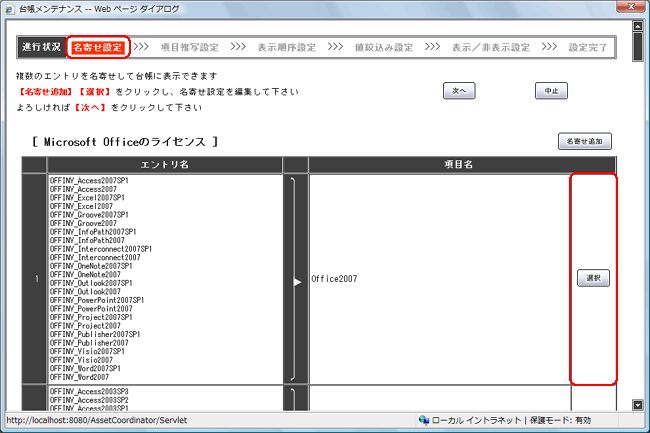
Task: Click entry OFFINV_PowerPoint2007SP1
Action: [x=97, y=300]
